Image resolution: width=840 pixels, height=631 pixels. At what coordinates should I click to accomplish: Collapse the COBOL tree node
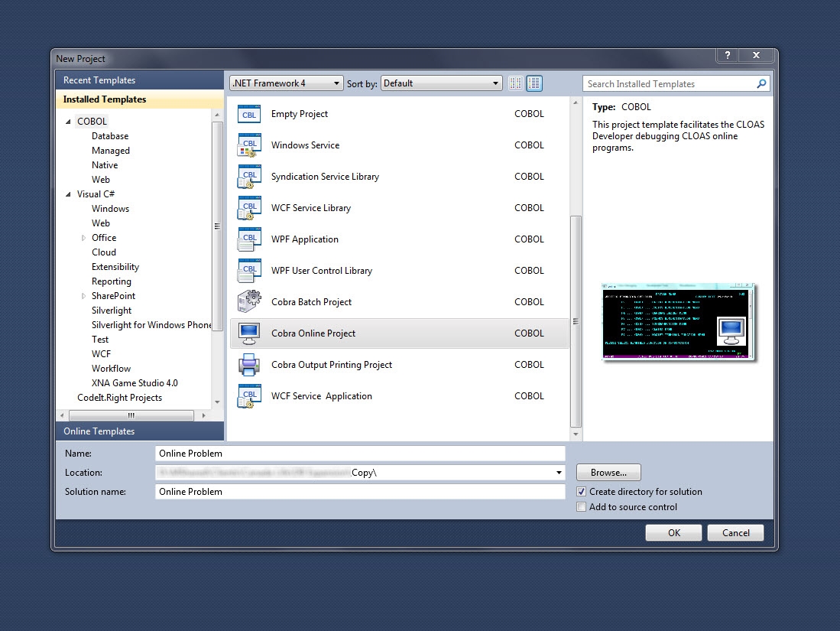coord(68,122)
